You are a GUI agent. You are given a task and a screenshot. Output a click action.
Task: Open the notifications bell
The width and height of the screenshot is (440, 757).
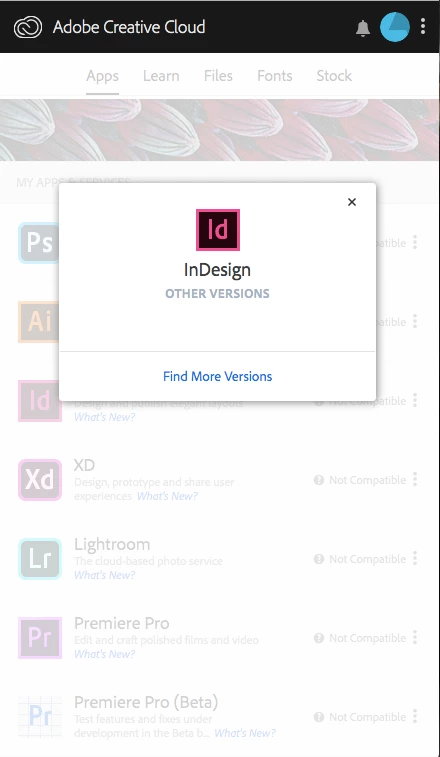point(363,28)
